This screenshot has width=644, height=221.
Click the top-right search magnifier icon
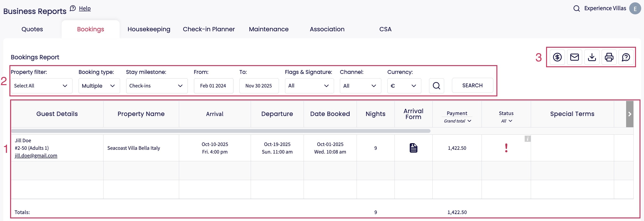coord(576,8)
